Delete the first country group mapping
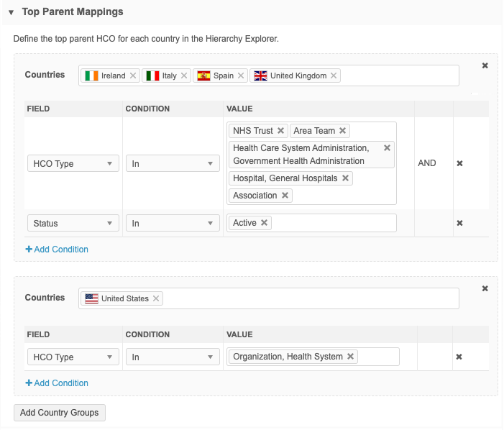The image size is (504, 430). [485, 65]
